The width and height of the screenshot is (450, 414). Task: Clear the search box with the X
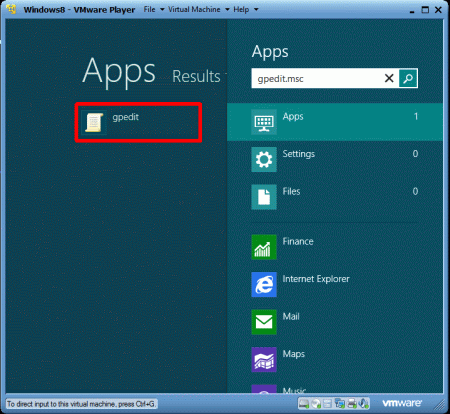coord(389,78)
